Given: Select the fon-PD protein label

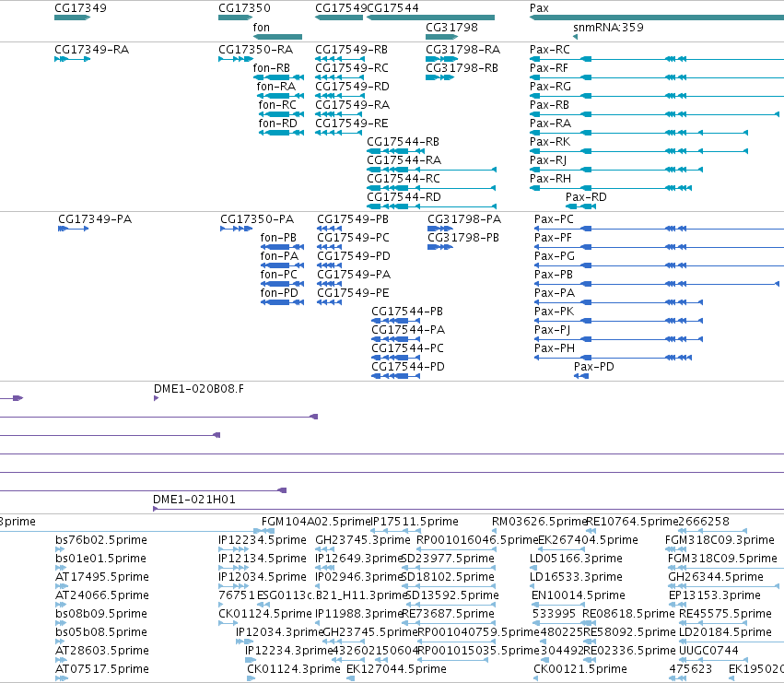Looking at the screenshot, I should point(279,293).
